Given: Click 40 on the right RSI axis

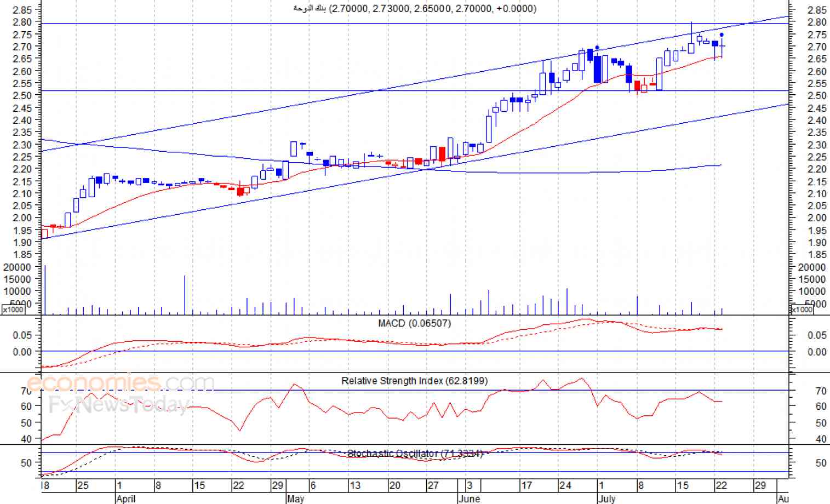Looking at the screenshot, I should tap(821, 439).
